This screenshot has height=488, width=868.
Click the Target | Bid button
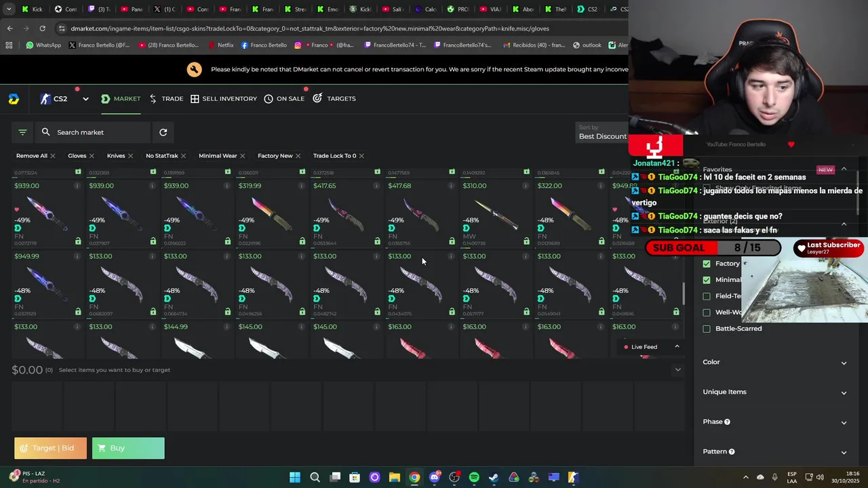pyautogui.click(x=51, y=448)
